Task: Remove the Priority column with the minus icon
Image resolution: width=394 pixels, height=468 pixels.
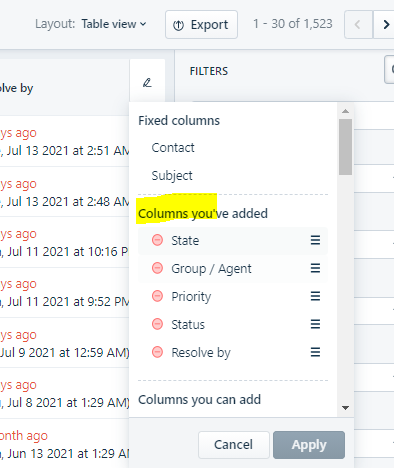Action: pos(157,296)
